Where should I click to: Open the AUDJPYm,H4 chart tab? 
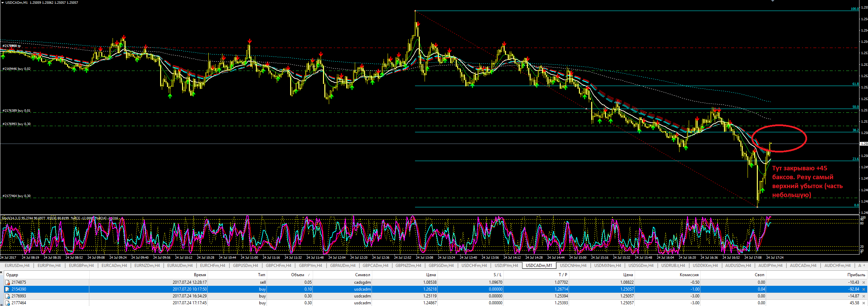click(770, 266)
